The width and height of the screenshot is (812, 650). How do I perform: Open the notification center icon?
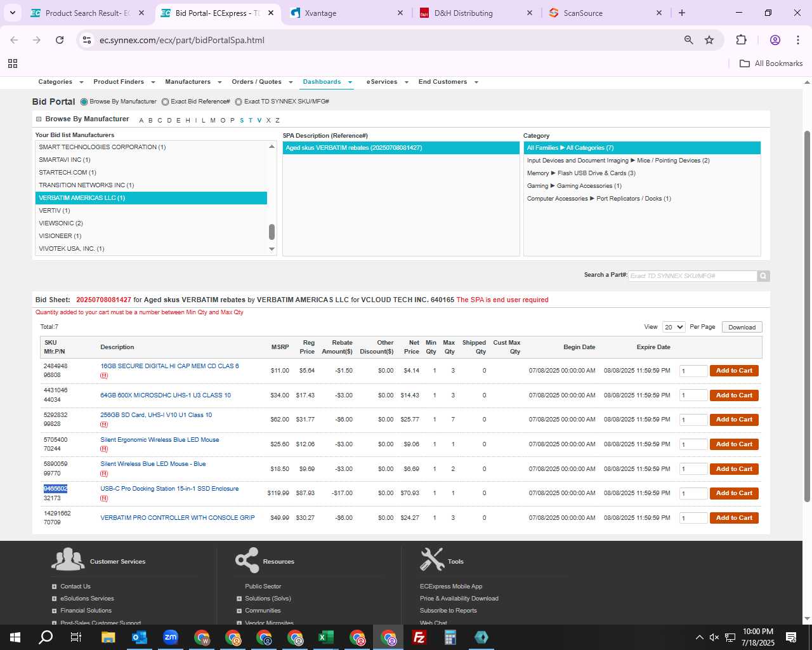[x=791, y=637]
